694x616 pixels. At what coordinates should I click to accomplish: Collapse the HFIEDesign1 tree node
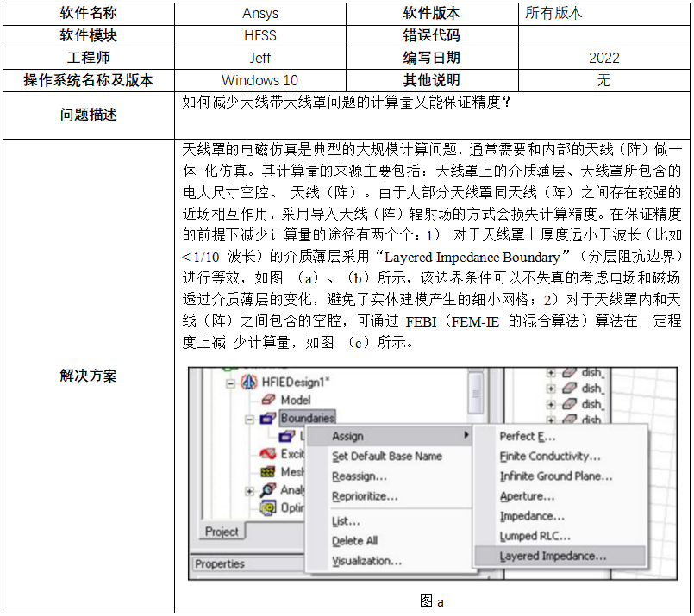pyautogui.click(x=231, y=382)
